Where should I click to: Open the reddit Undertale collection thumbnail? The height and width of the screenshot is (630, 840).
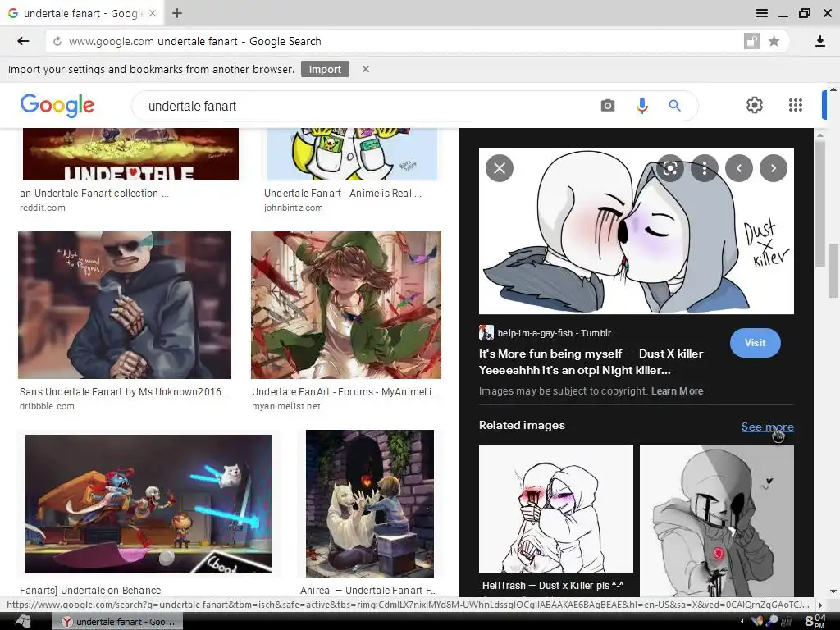[130, 154]
